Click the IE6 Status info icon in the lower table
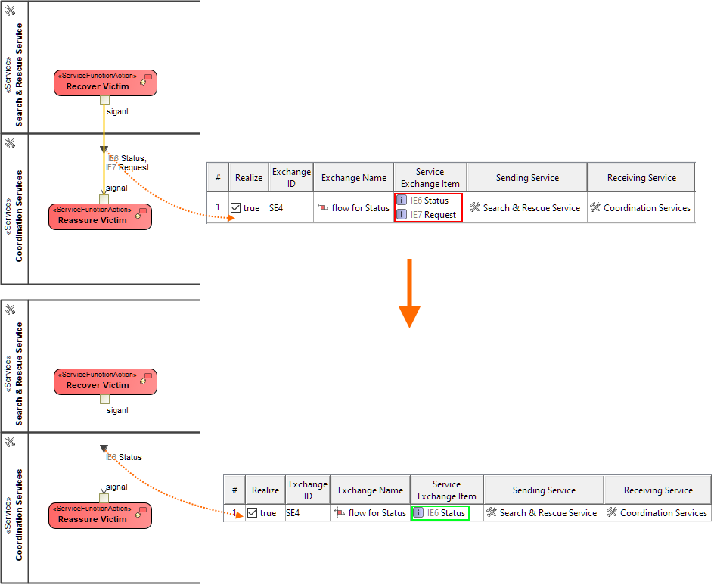Viewport: 714px width, 588px height. 418,513
